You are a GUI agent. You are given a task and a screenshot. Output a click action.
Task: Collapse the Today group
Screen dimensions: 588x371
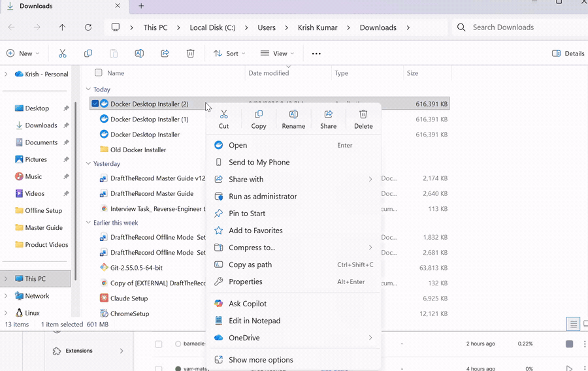coord(88,89)
